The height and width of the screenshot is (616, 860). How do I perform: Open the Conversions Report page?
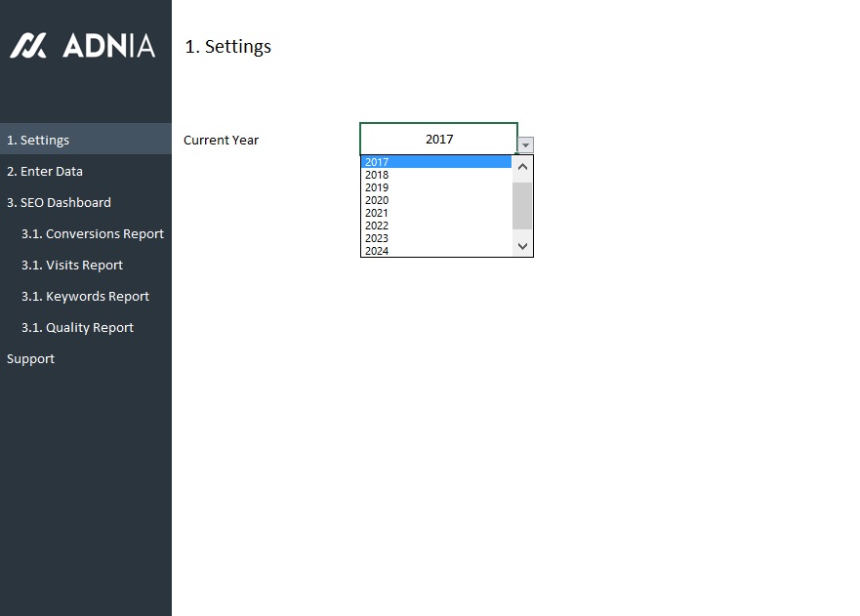click(x=93, y=233)
